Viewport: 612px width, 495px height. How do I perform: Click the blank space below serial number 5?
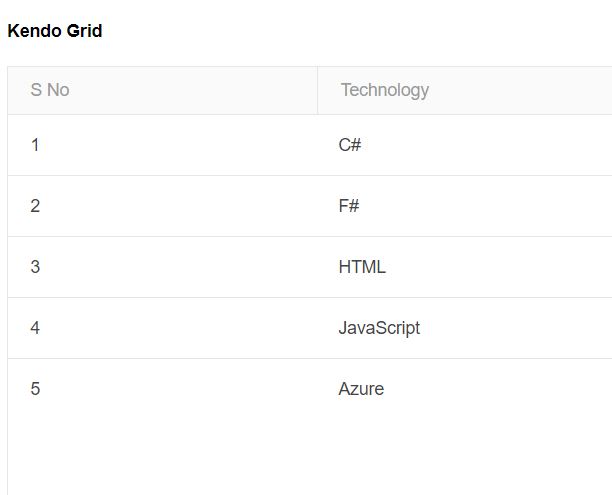pyautogui.click(x=162, y=457)
